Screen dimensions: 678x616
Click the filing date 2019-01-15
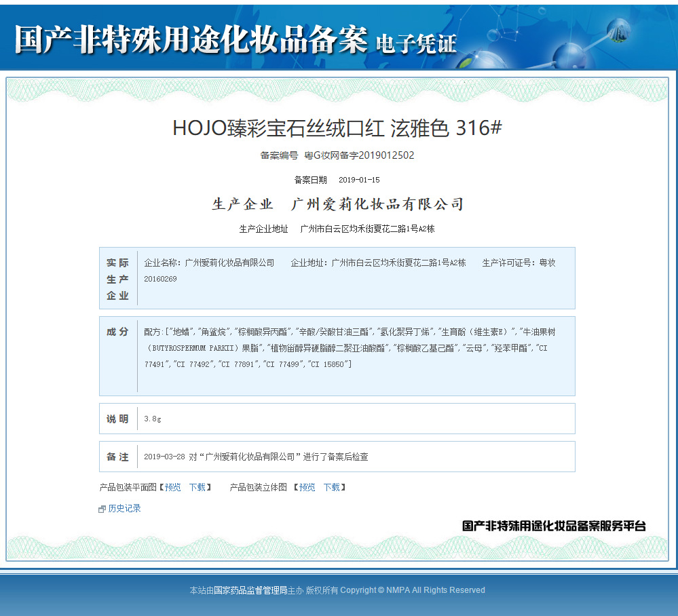pos(359,180)
